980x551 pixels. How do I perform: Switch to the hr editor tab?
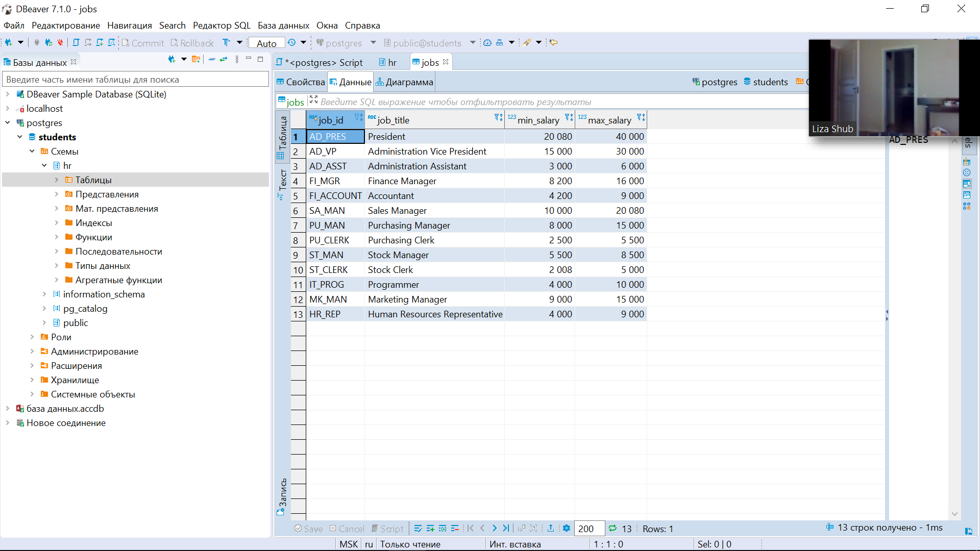388,62
